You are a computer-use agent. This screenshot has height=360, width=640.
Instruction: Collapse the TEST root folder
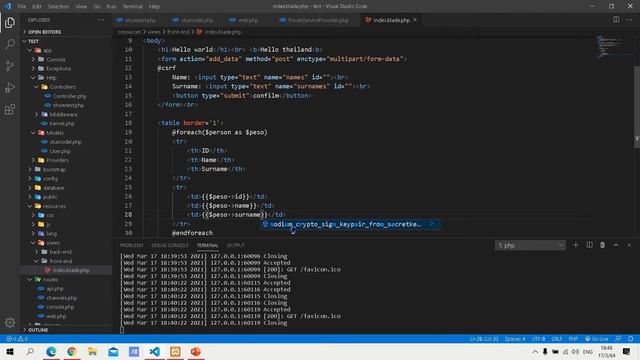tap(33, 41)
